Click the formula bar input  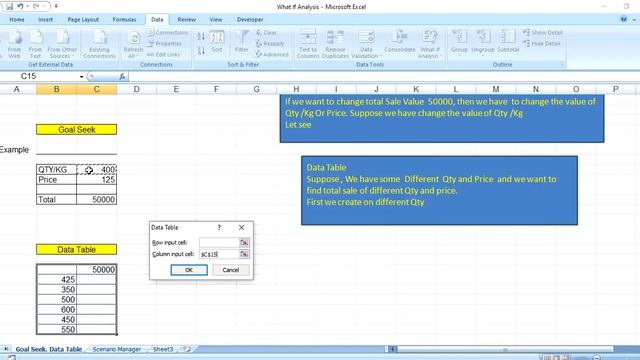pos(383,76)
